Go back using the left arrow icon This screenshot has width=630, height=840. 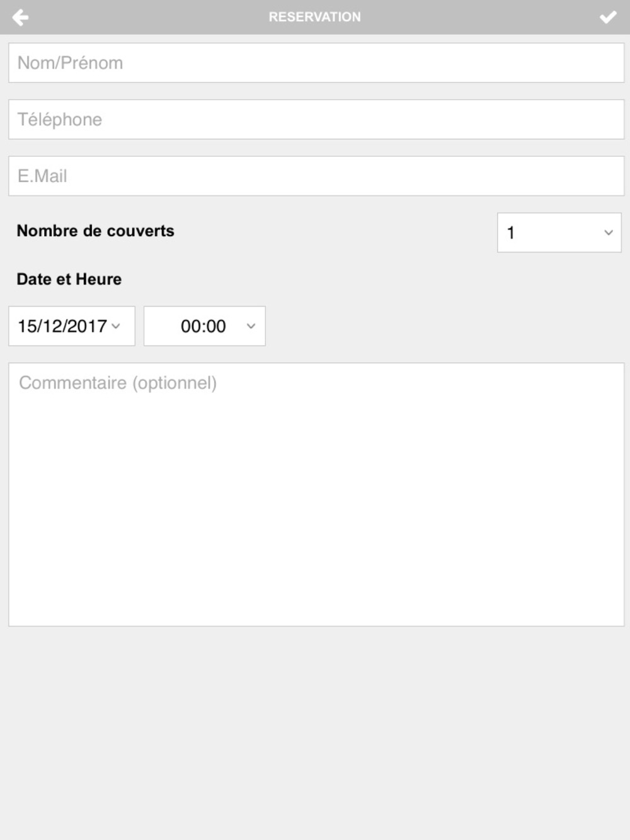point(20,17)
